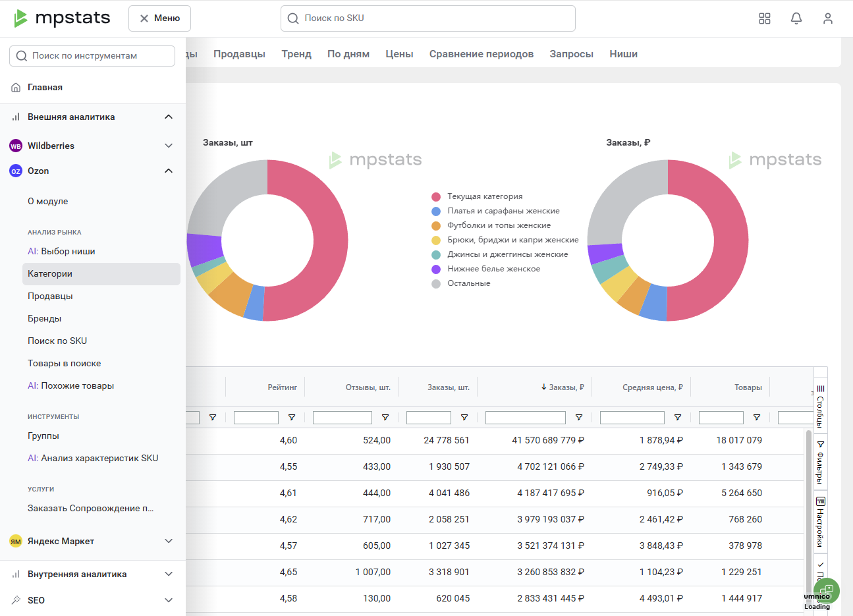Collapse the Ozon section chevron
853x616 pixels.
[x=169, y=171]
